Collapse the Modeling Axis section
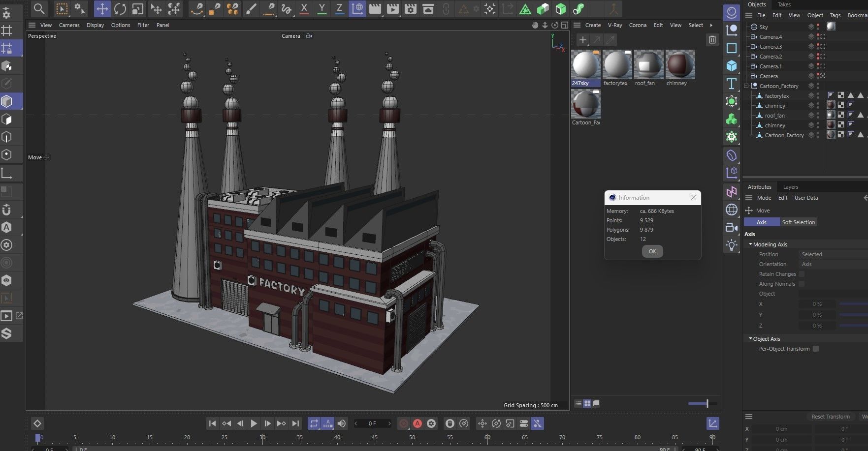This screenshot has width=868, height=451. (x=750, y=244)
